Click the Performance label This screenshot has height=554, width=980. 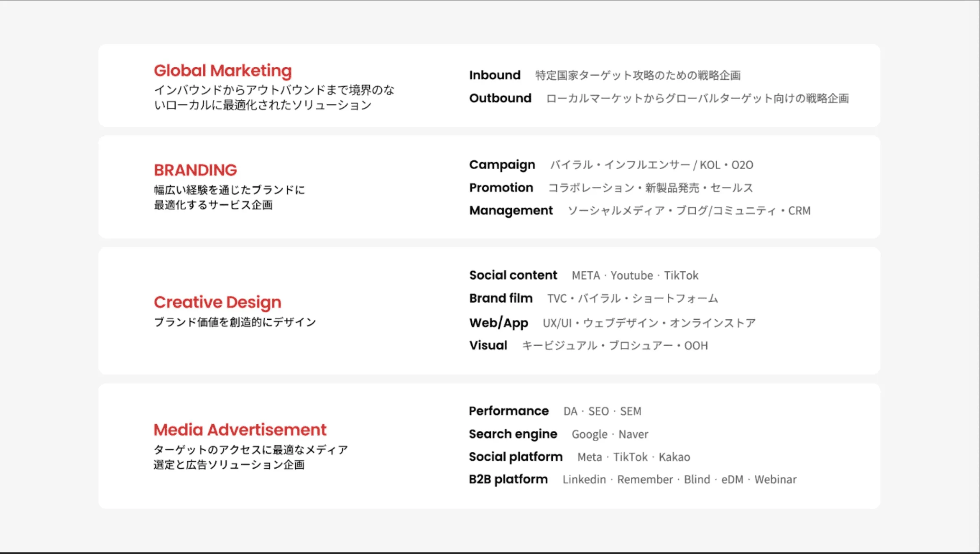tap(508, 411)
